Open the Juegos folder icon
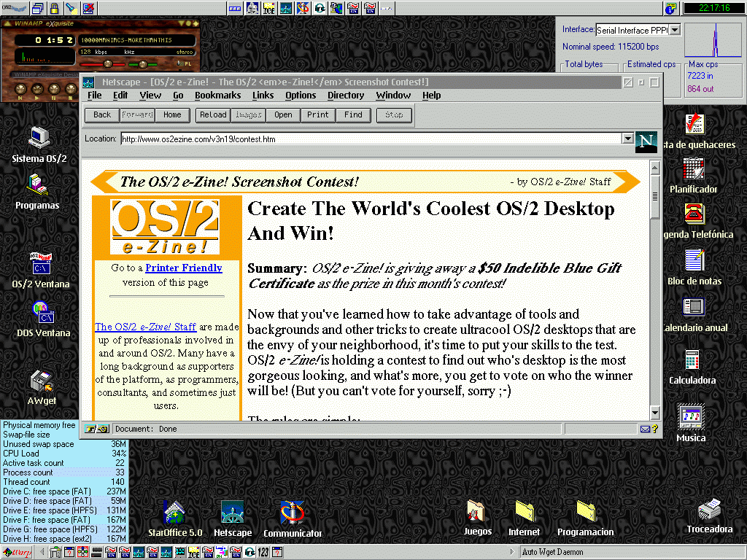747x560 pixels. coord(477,518)
